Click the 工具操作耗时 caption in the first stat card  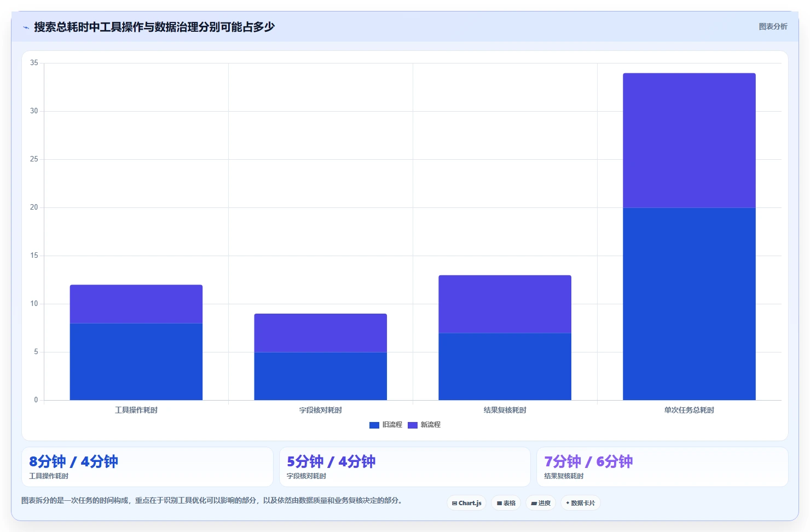coord(49,476)
